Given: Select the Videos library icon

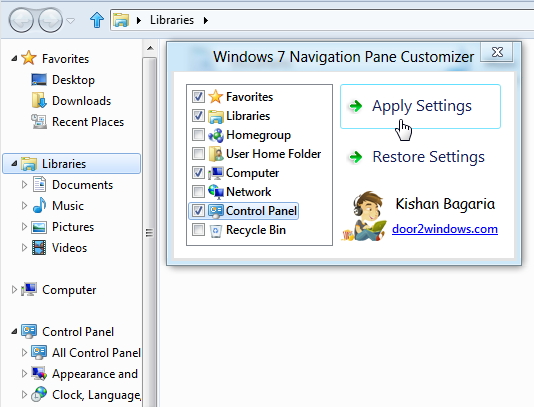Looking at the screenshot, I should click(39, 248).
